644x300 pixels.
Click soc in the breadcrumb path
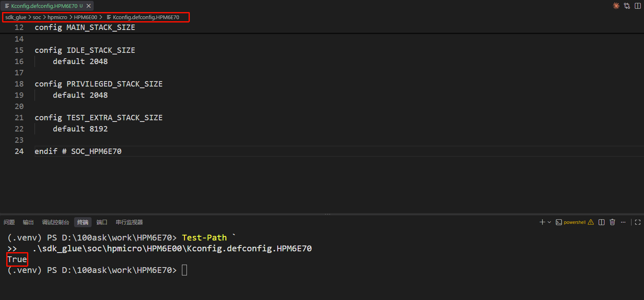[x=37, y=17]
